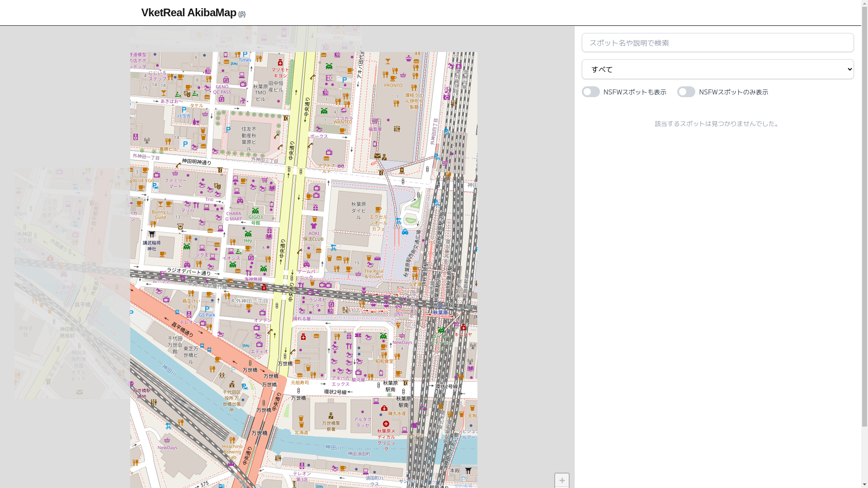Viewport: 868px width, 488px height.
Task: Click the イオシス shop label
Action: click(231, 258)
